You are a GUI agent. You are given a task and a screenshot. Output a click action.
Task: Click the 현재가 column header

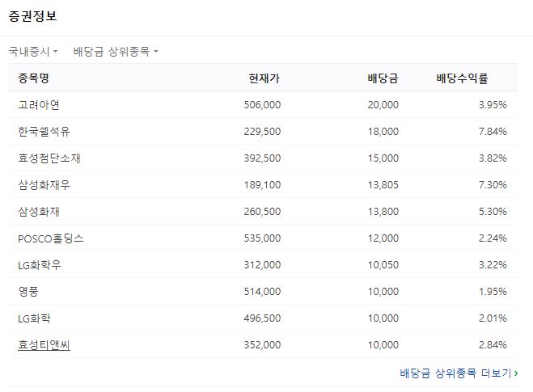coord(264,78)
